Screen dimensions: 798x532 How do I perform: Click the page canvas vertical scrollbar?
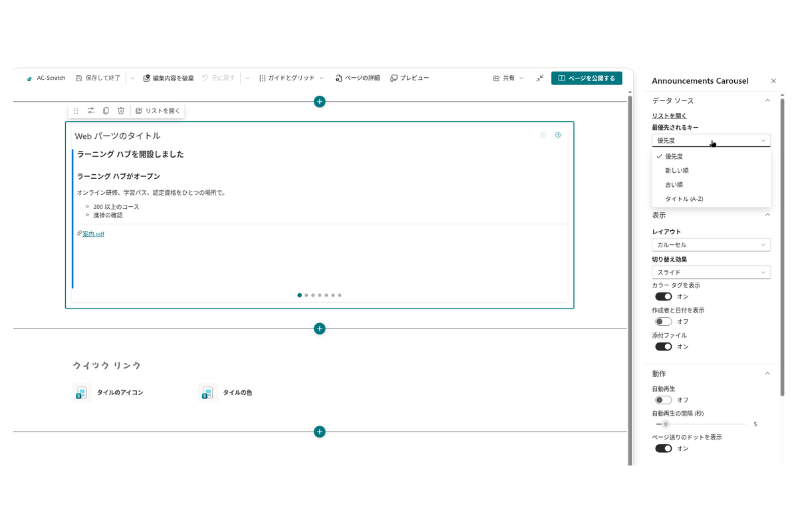[630, 279]
